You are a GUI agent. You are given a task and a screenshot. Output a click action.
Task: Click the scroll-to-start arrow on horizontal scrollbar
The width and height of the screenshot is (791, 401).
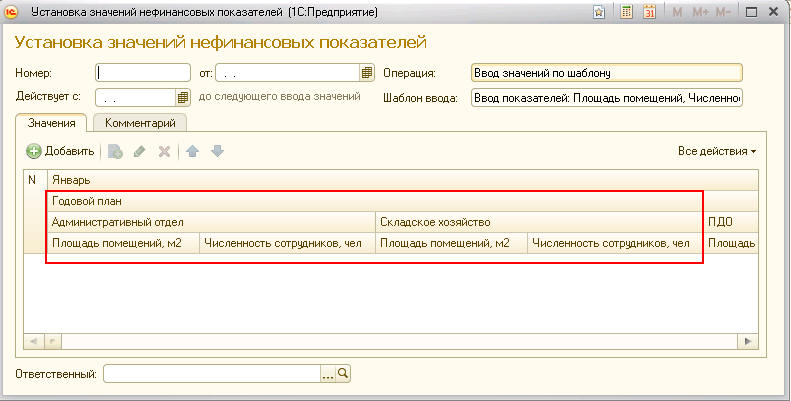click(34, 341)
